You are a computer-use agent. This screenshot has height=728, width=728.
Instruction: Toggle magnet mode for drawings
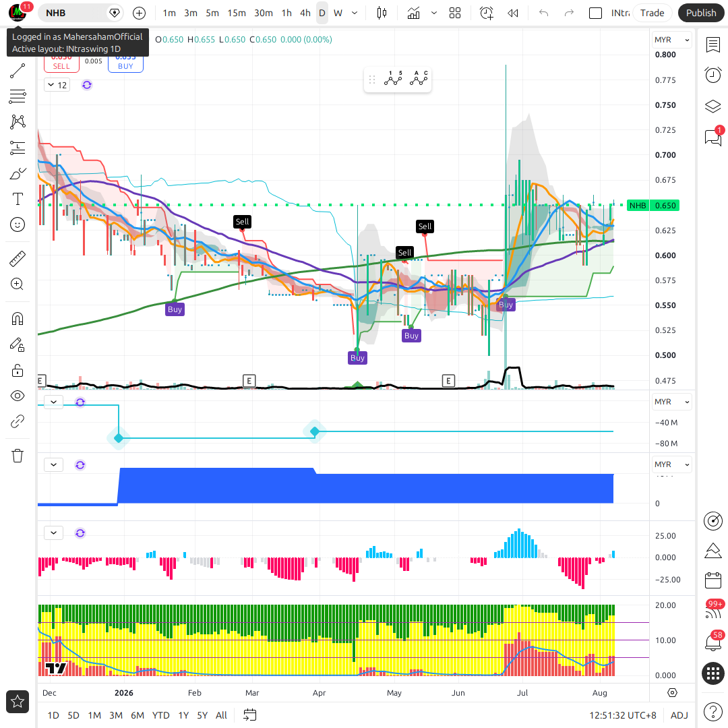click(x=17, y=319)
